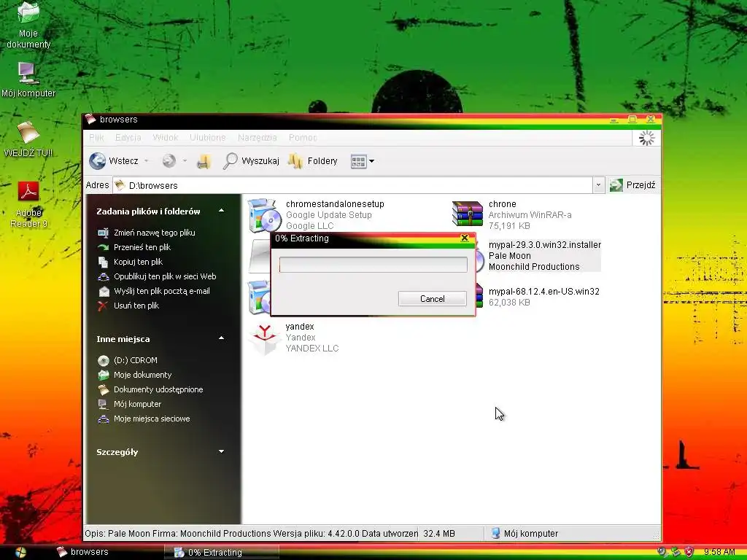Click the move file green arrow icon
Screen dimensions: 747x560
point(104,247)
